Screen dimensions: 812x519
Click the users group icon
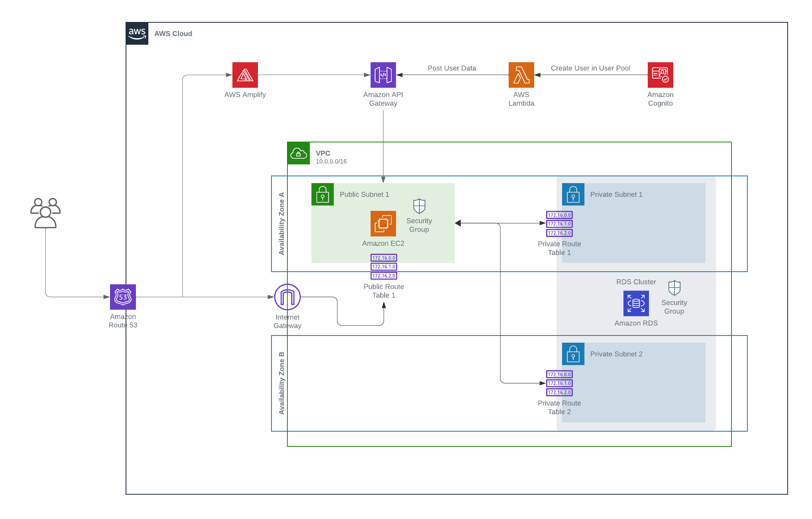45,213
